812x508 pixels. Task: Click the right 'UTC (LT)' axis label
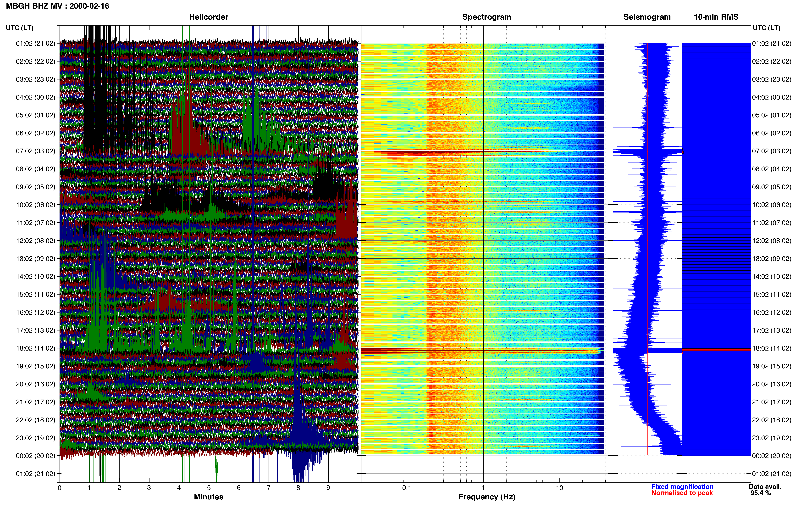pos(766,28)
